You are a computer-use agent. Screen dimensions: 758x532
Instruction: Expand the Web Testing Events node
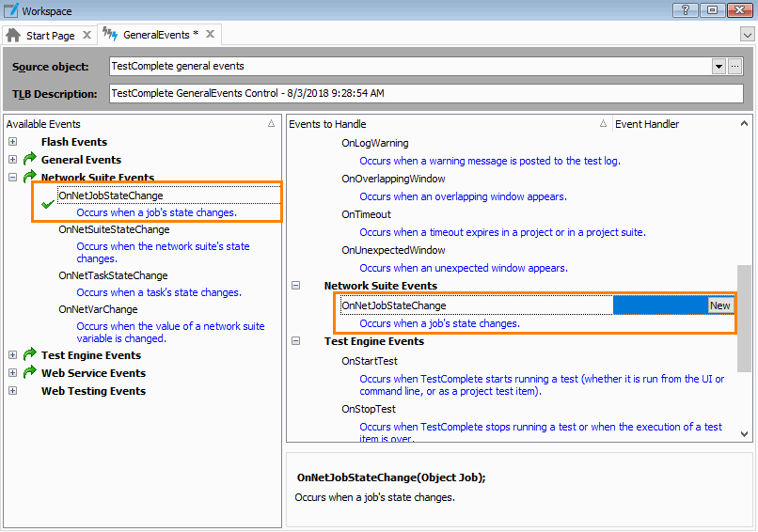pos(13,391)
